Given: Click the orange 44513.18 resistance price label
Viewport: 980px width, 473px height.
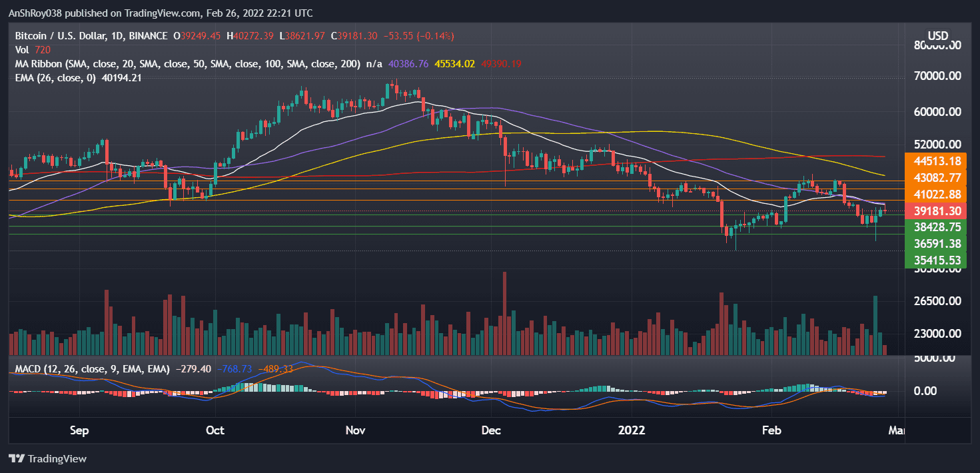Looking at the screenshot, I should [x=936, y=161].
